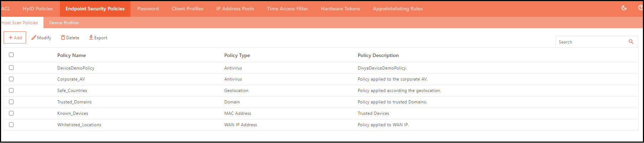
Task: Open the Hardware Tokens tab
Action: pyautogui.click(x=340, y=9)
